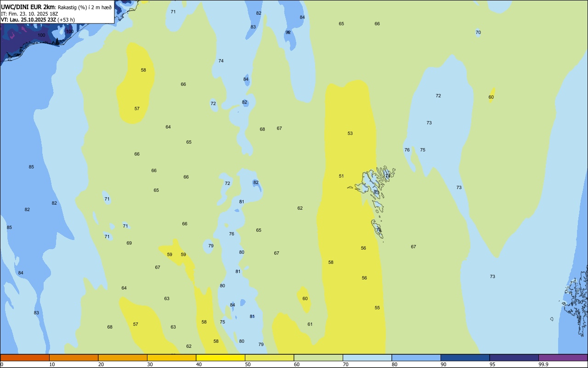Screen dimensions: 588x368
Task: Click the legend tick label 20
Action: 101,364
